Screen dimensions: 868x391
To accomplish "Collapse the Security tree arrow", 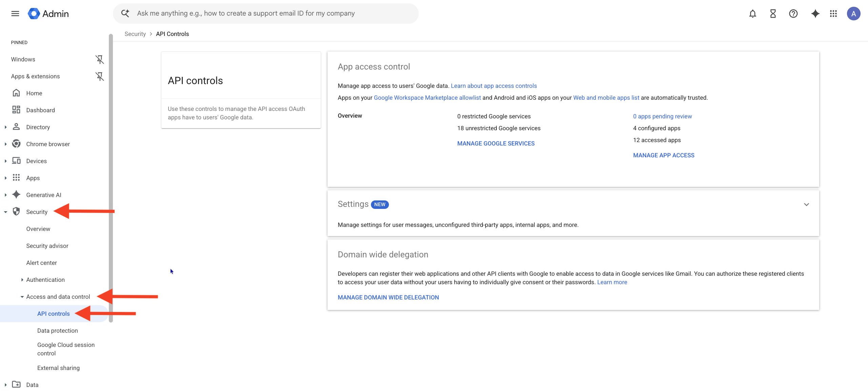I will (5, 212).
